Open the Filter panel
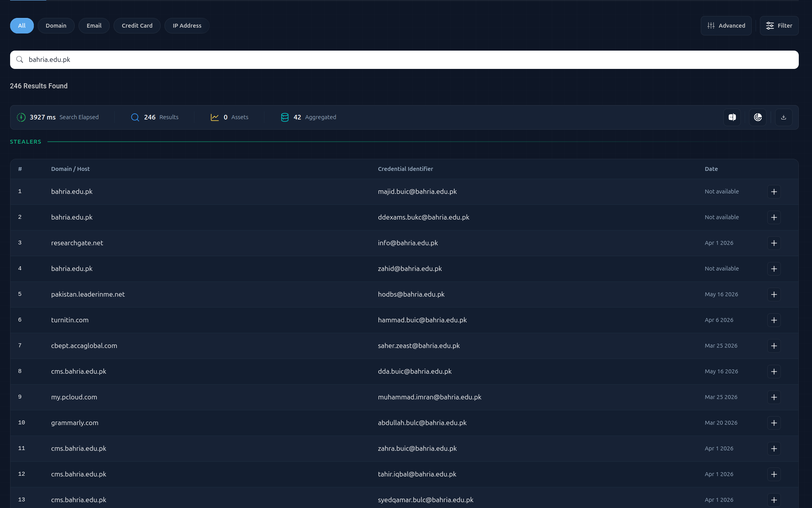The image size is (812, 508). pyautogui.click(x=779, y=26)
